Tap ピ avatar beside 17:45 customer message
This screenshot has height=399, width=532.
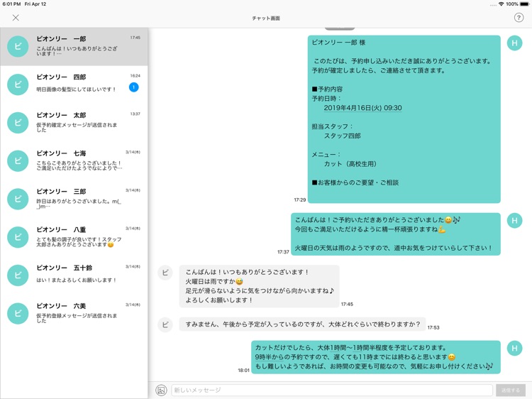click(x=165, y=273)
